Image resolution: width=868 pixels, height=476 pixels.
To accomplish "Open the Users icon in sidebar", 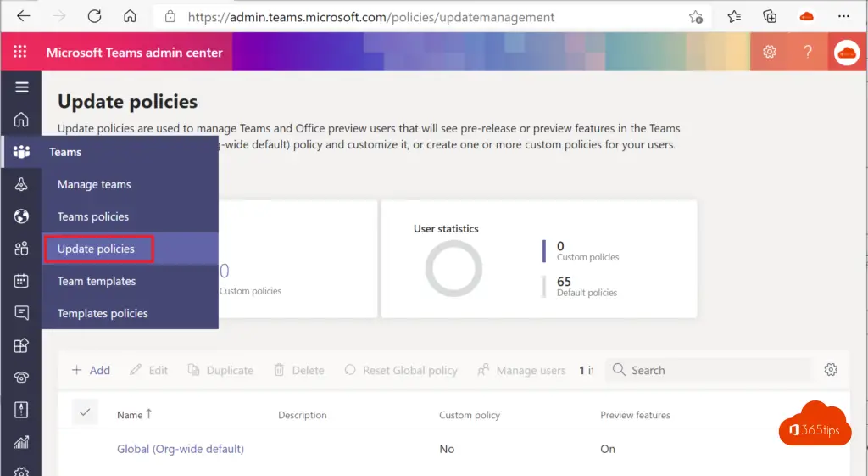I will coord(22,249).
